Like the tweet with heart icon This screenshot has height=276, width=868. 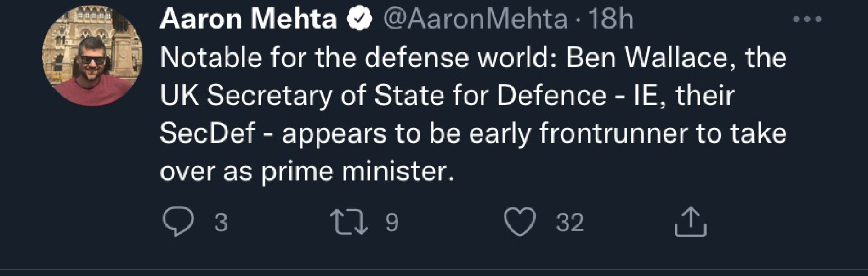(520, 222)
